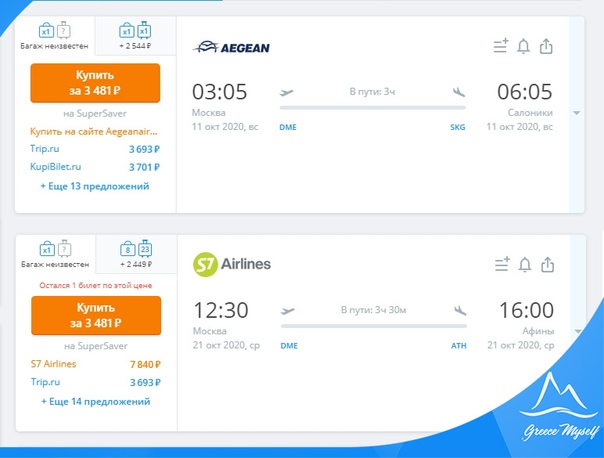Select Aegean fare with unknown baggage
Screen dimensions: 604x458
click(x=54, y=36)
